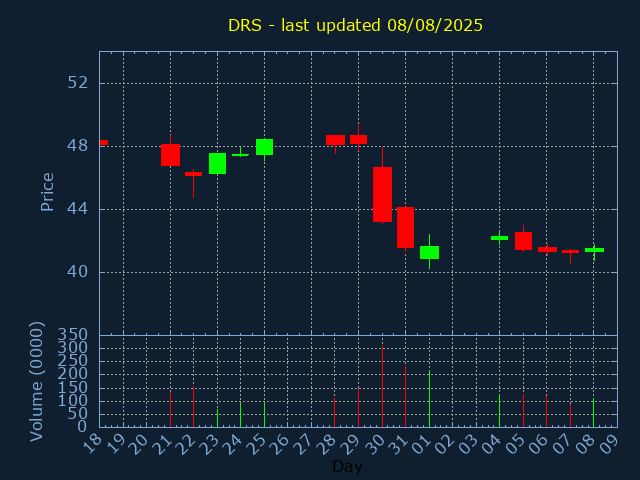Click the day 30 tick label
The image size is (640, 480).
coord(374,444)
